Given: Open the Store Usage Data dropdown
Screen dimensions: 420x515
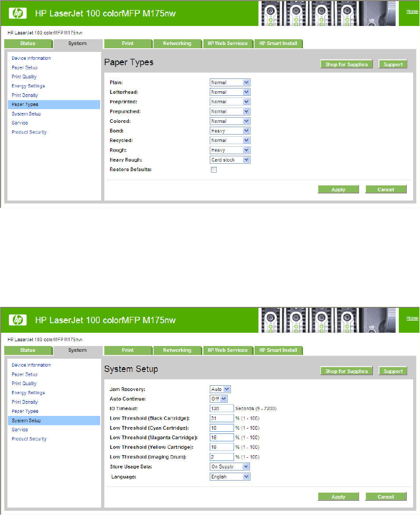Looking at the screenshot, I should [230, 467].
